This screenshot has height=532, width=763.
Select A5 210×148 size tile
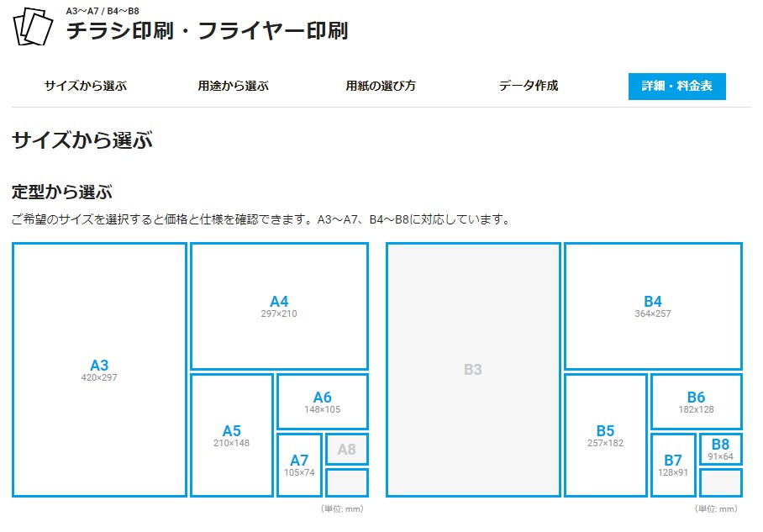(232, 435)
